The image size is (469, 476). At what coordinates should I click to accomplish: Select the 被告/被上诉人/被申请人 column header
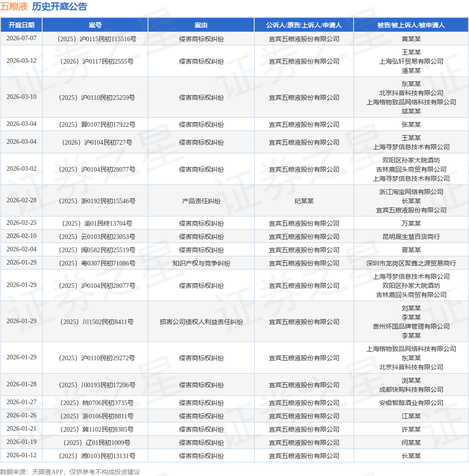pyautogui.click(x=411, y=25)
